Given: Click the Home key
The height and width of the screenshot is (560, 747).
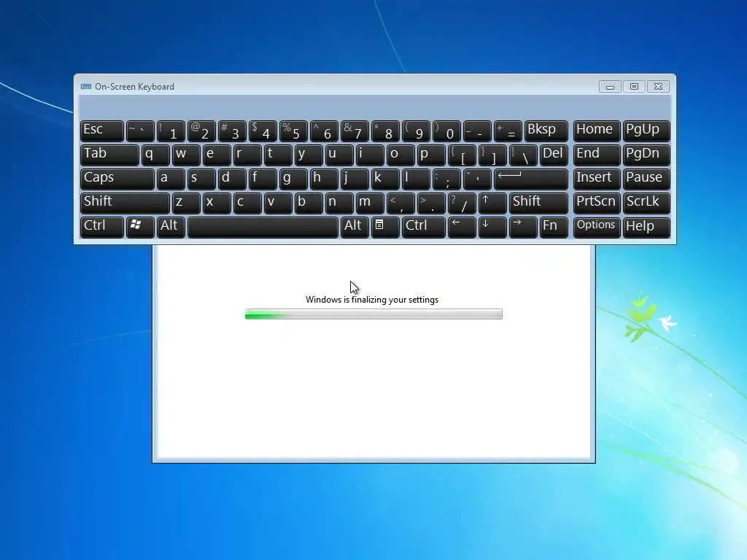Looking at the screenshot, I should [x=597, y=131].
